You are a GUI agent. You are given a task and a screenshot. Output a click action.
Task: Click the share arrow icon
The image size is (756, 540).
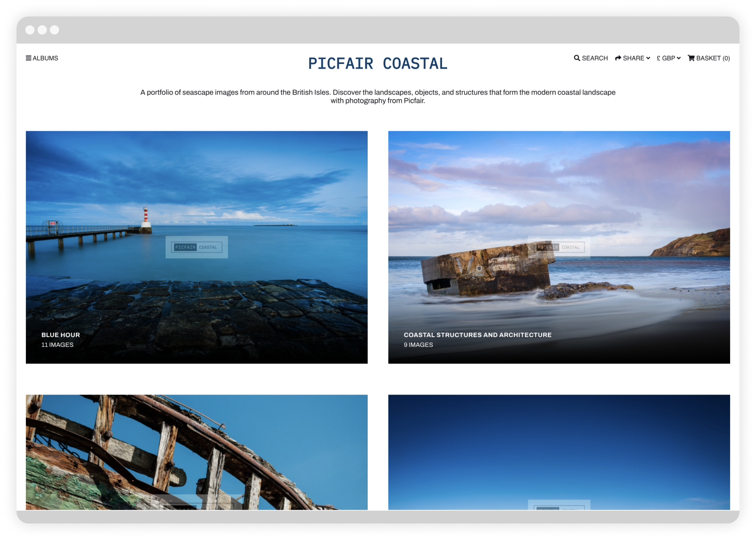point(618,58)
